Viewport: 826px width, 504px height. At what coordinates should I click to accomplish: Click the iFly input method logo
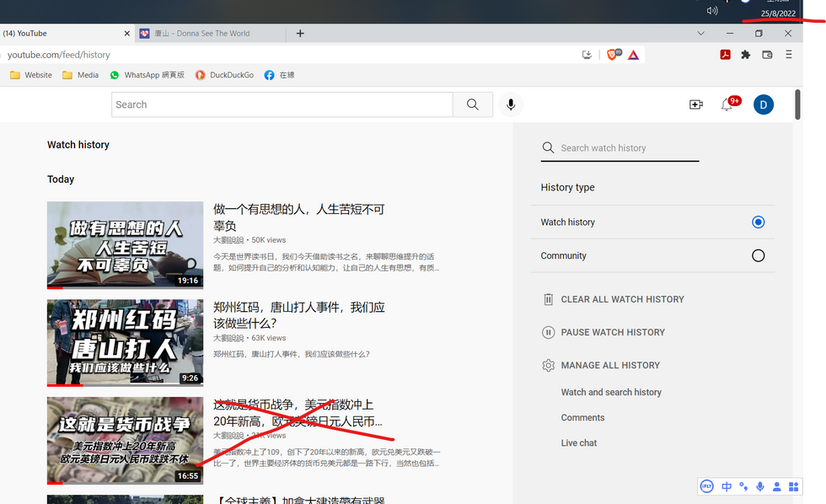click(707, 486)
